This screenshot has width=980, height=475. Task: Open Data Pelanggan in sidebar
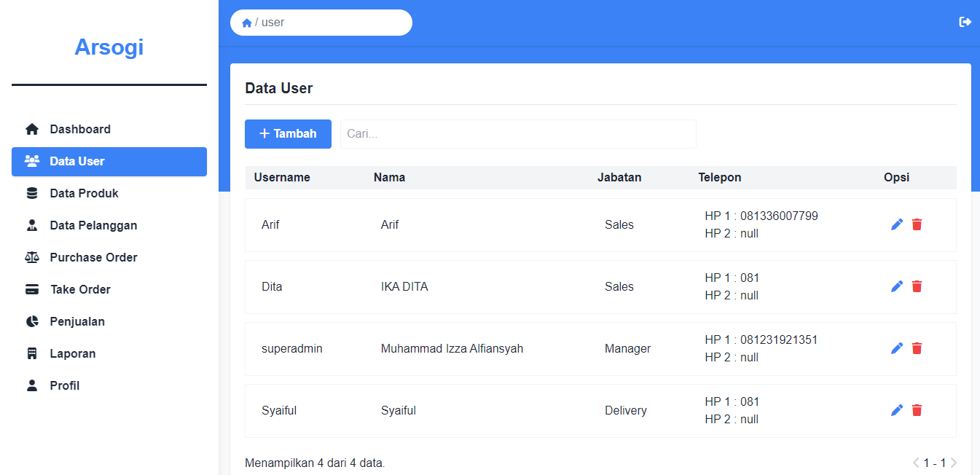coord(93,226)
